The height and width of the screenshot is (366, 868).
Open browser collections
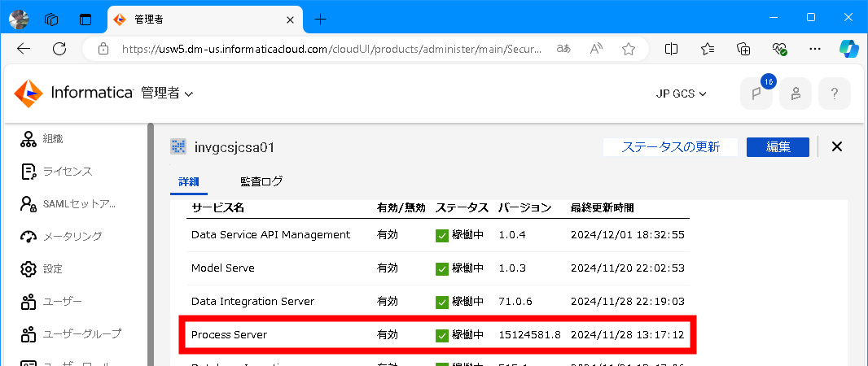click(x=743, y=49)
